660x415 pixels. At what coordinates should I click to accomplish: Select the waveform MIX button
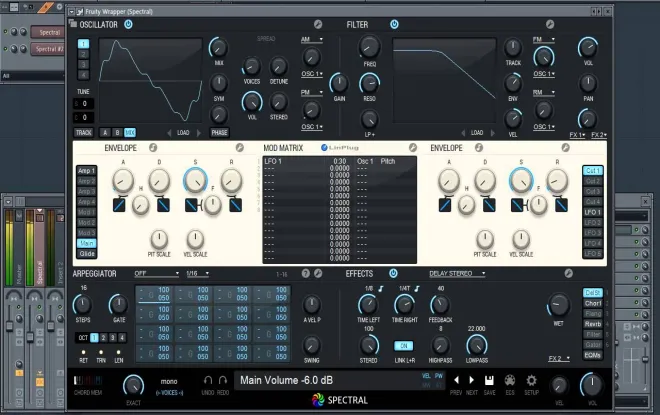click(130, 133)
